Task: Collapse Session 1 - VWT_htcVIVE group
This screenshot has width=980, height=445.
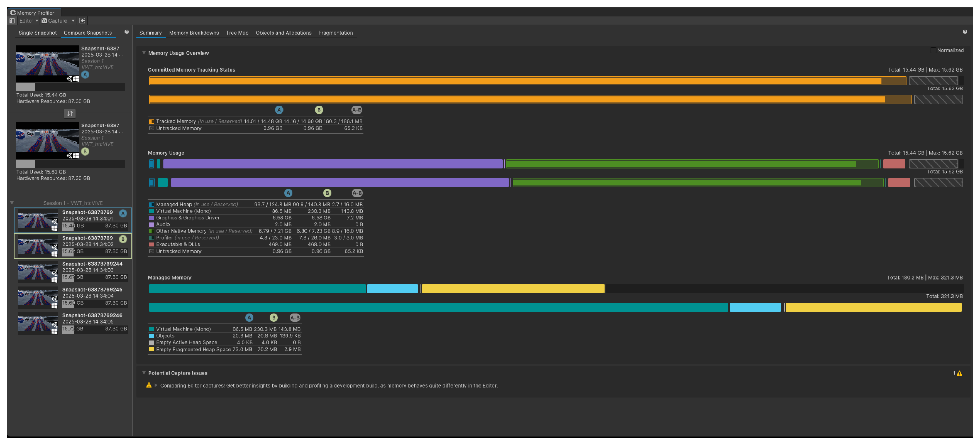Action: point(12,203)
